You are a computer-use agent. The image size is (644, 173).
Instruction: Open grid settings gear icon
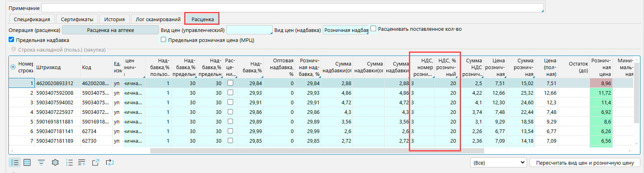click(55, 163)
